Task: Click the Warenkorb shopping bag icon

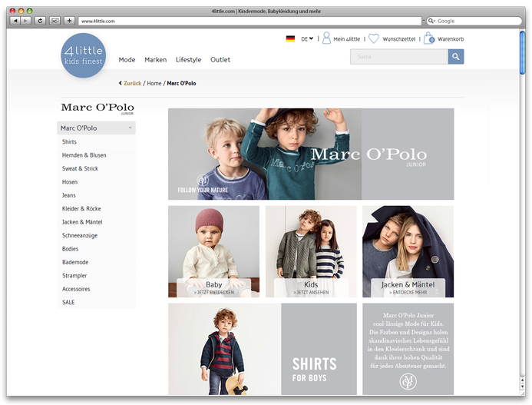Action: (x=429, y=38)
